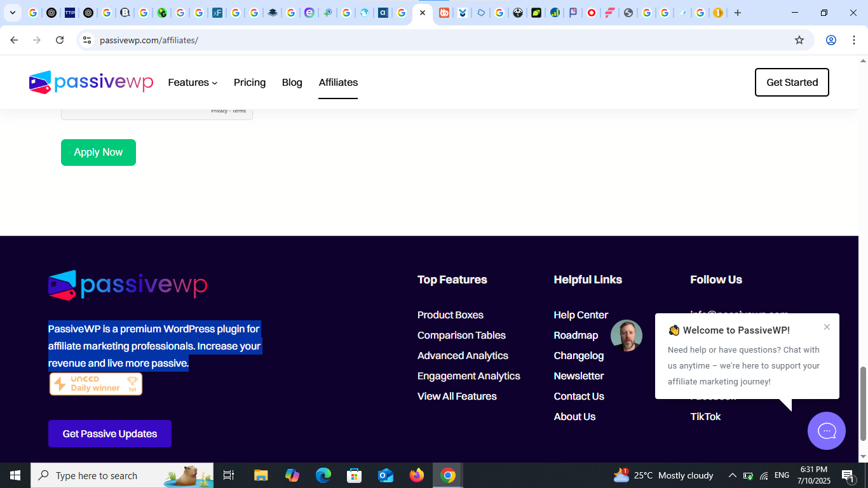Open the Chrome three-dot menu
Viewport: 868px width, 488px height.
[854, 40]
